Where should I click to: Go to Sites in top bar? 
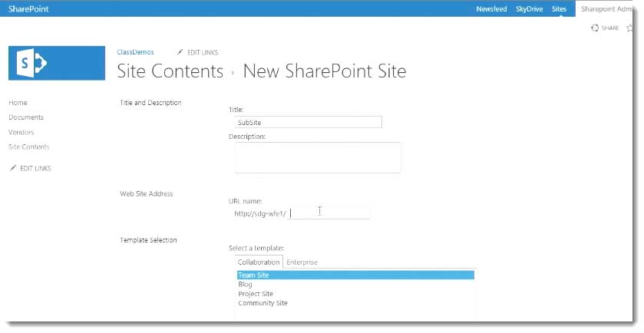[559, 8]
